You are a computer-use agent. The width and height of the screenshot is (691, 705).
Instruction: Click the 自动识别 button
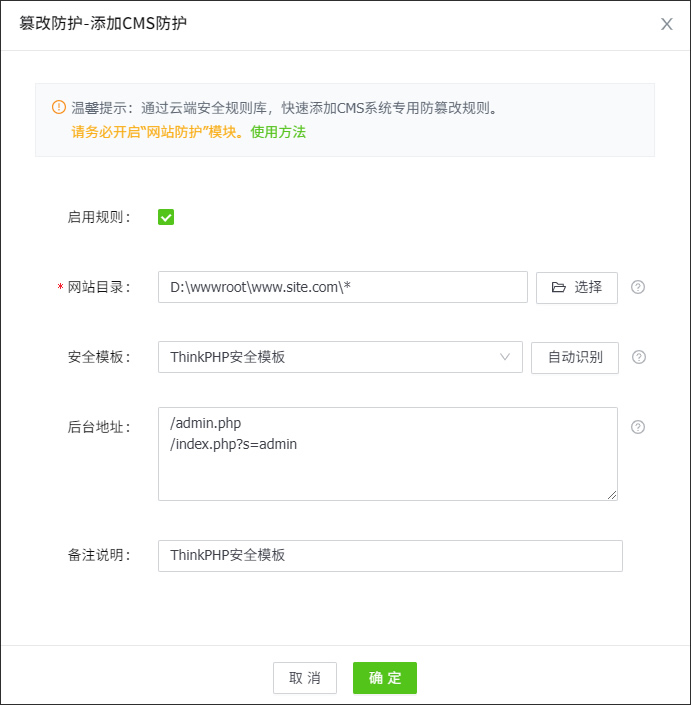pos(575,357)
